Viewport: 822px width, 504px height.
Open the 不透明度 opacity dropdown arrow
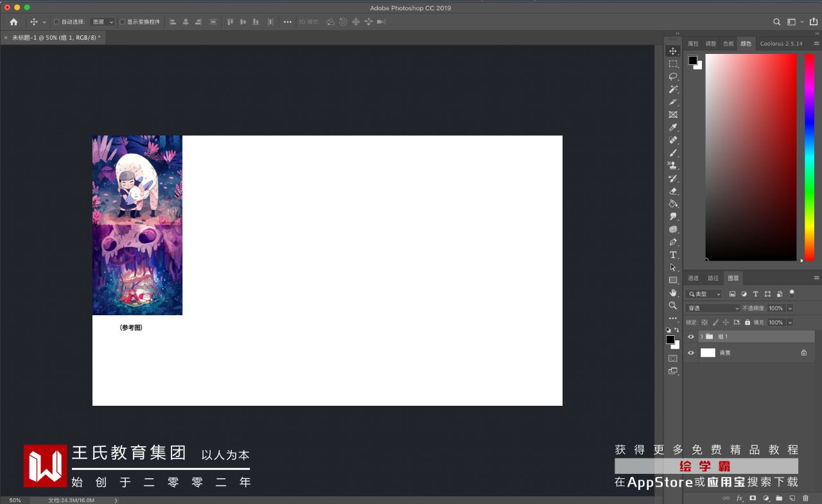tap(790, 308)
